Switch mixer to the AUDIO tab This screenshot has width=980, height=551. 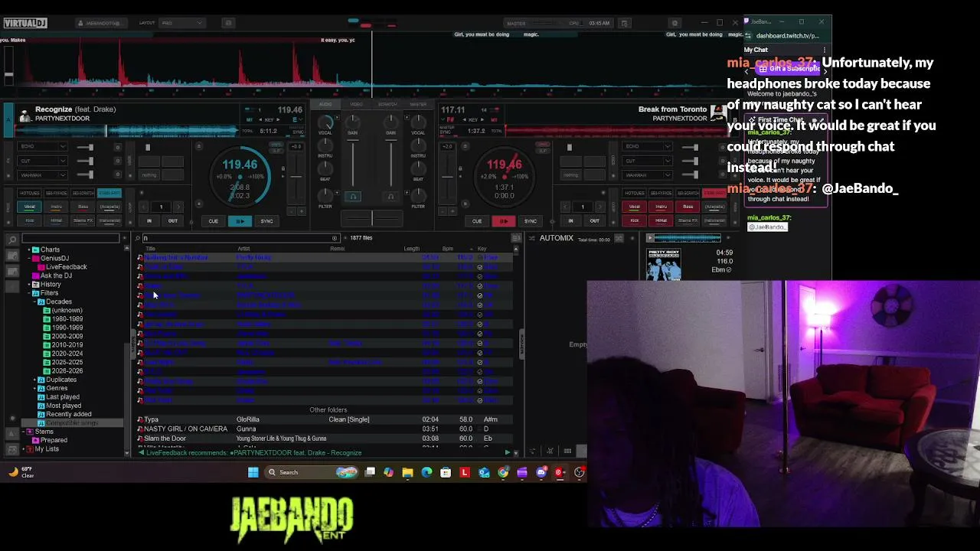[325, 104]
